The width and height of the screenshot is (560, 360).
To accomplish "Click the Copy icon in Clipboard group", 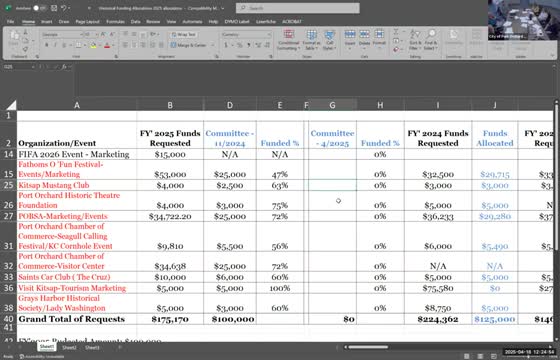I will (x=25, y=41).
